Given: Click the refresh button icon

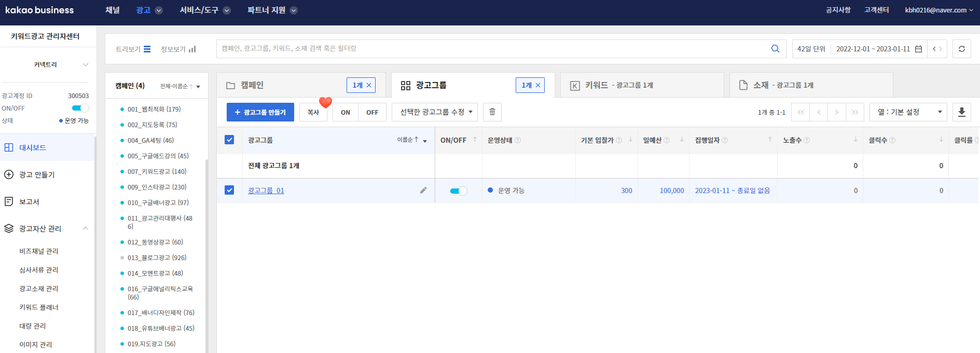Looking at the screenshot, I should click(961, 49).
